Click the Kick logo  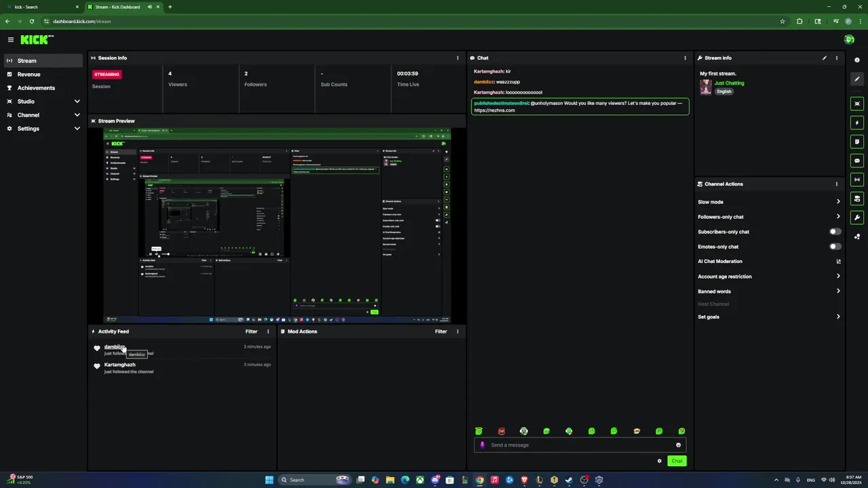point(37,40)
